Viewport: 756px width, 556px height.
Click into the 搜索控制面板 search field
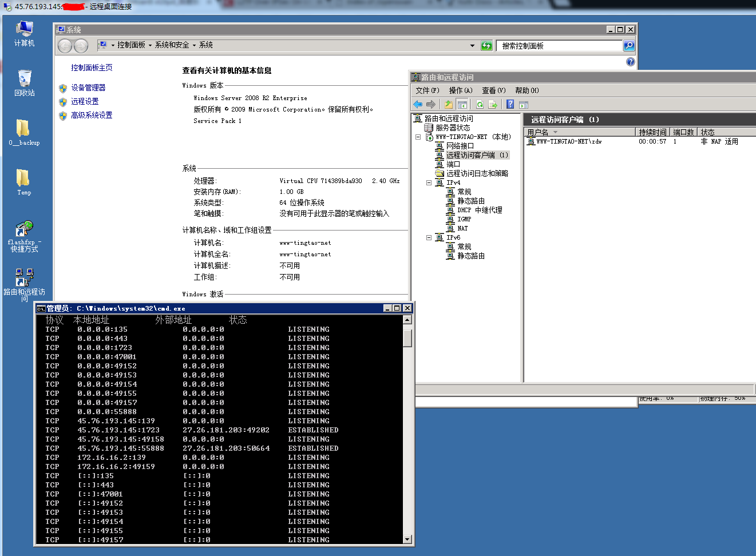pos(559,46)
